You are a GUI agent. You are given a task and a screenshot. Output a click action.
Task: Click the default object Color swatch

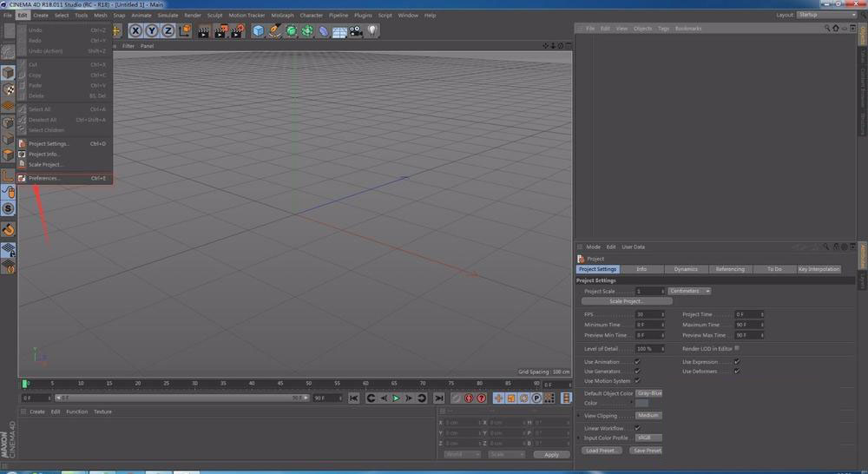click(641, 403)
